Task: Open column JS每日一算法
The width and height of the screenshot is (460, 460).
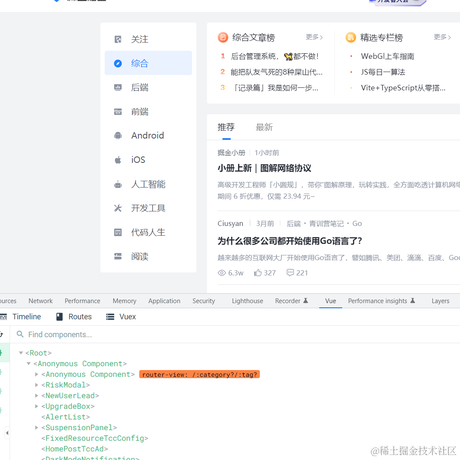Action: click(383, 72)
